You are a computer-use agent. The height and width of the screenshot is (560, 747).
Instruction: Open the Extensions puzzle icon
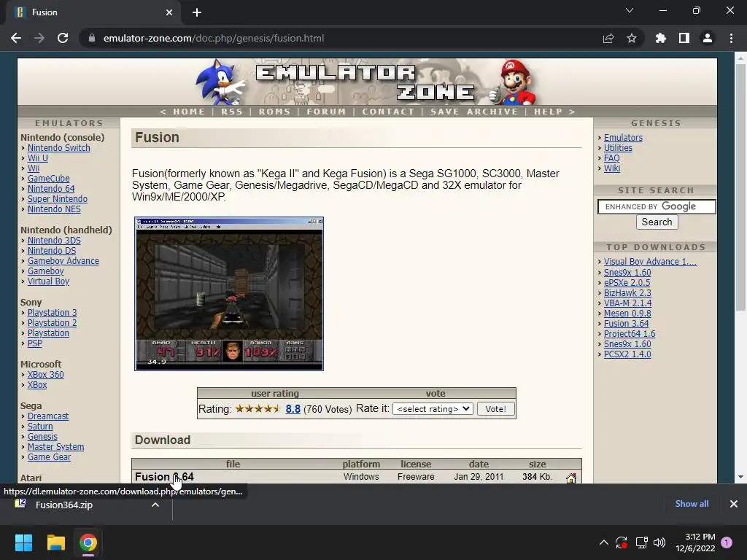click(661, 38)
